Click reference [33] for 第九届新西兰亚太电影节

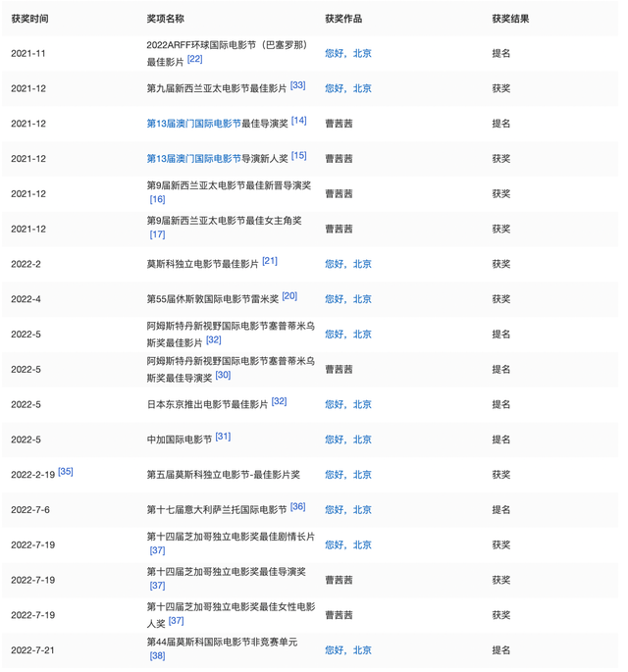[x=297, y=86]
